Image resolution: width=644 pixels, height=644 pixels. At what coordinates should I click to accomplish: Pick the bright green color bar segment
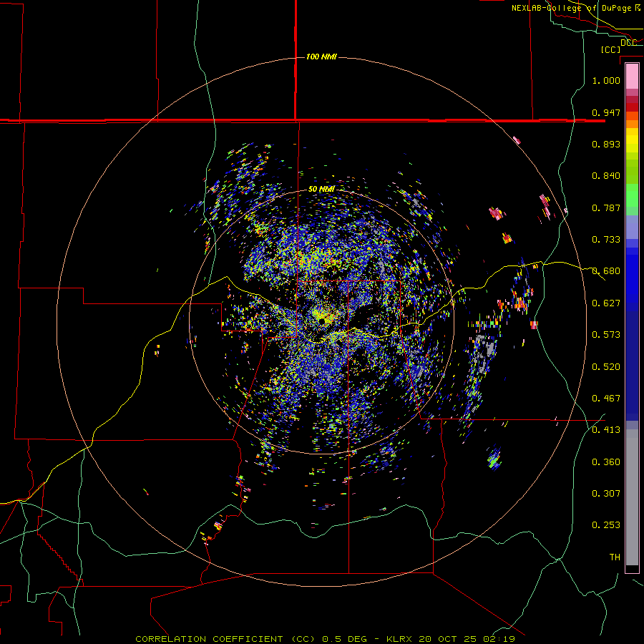click(632, 195)
